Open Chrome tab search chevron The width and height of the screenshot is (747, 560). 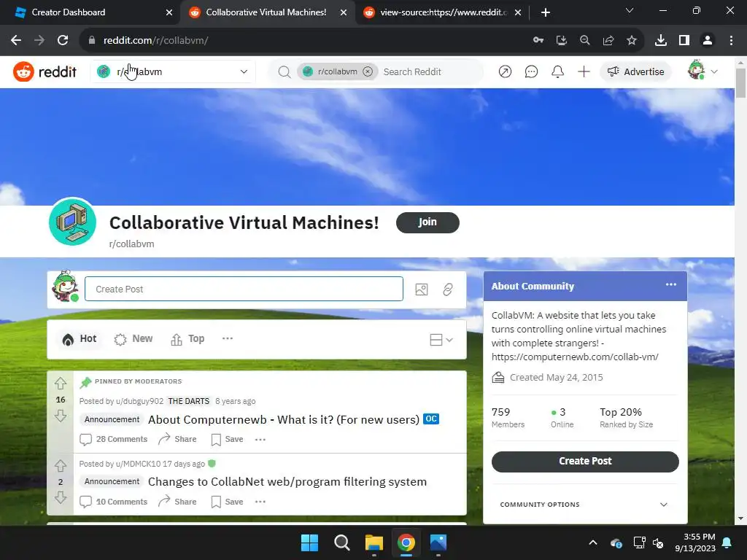coord(630,10)
